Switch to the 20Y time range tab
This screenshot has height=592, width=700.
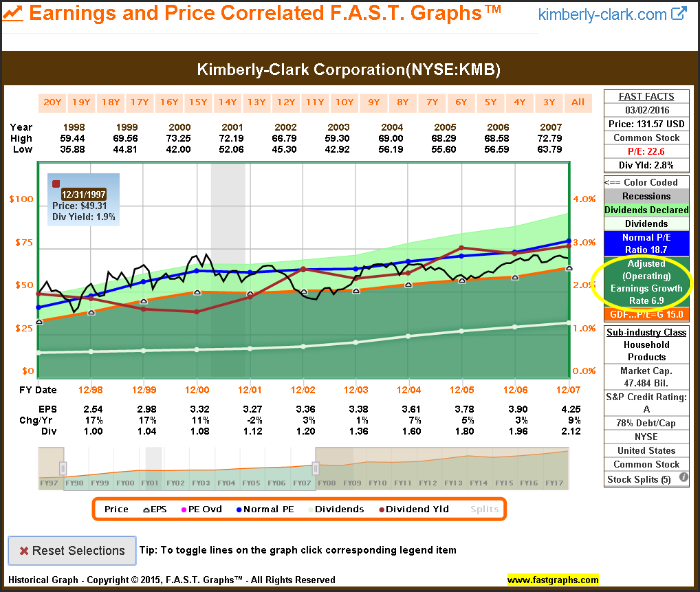pyautogui.click(x=52, y=102)
